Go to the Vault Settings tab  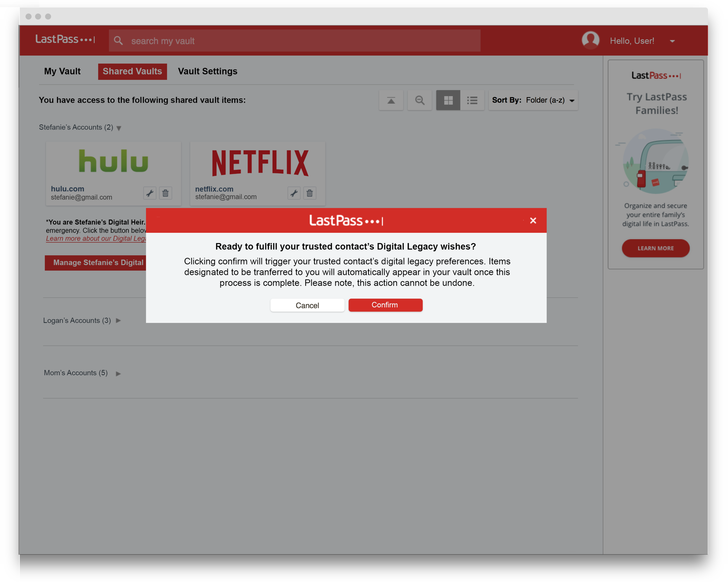208,71
